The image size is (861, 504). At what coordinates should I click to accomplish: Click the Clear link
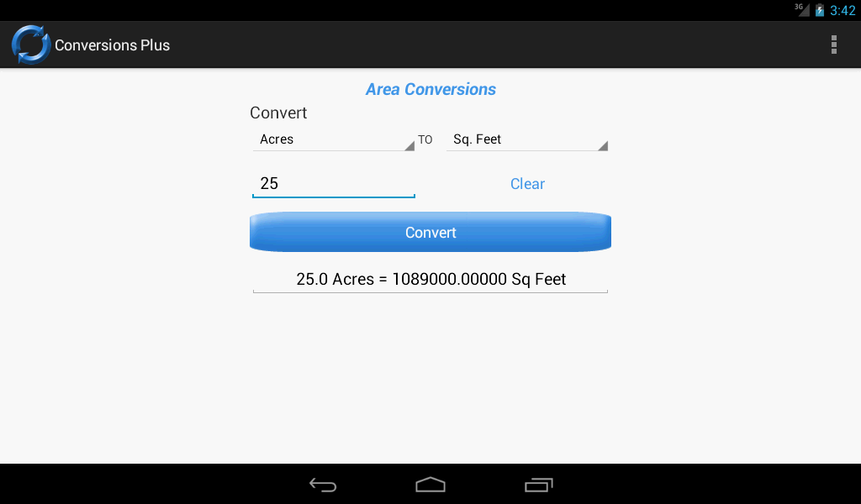pos(527,184)
